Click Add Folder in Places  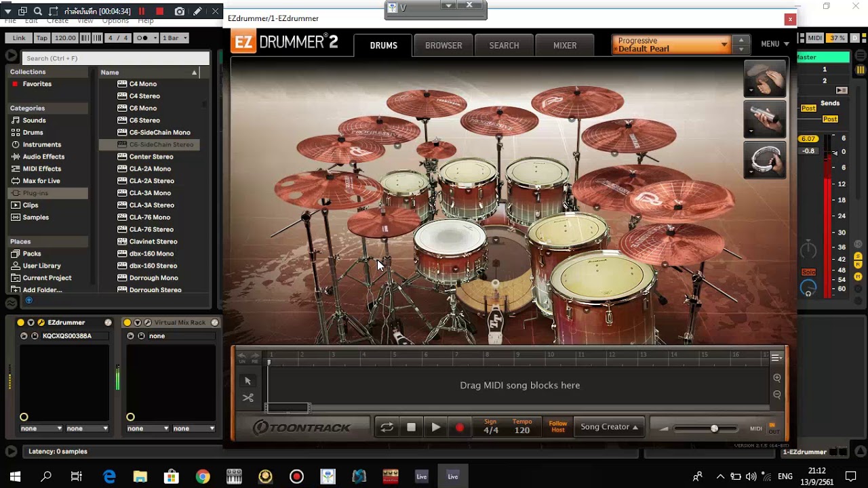coord(42,290)
